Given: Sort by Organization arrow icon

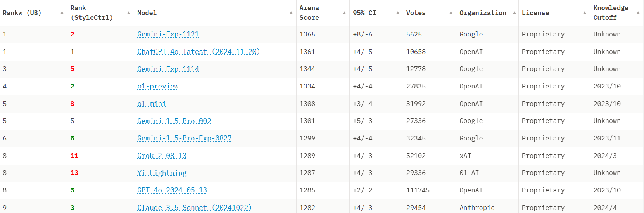Looking at the screenshot, I should (515, 13).
